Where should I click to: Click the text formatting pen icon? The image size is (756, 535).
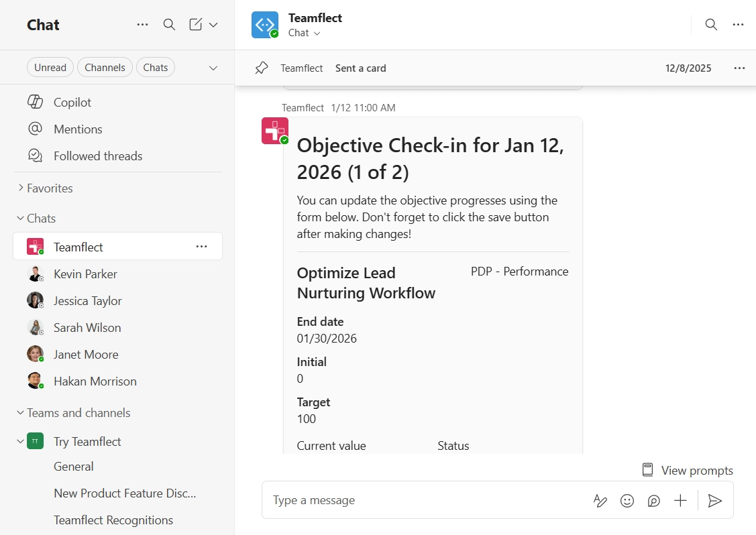(x=600, y=500)
